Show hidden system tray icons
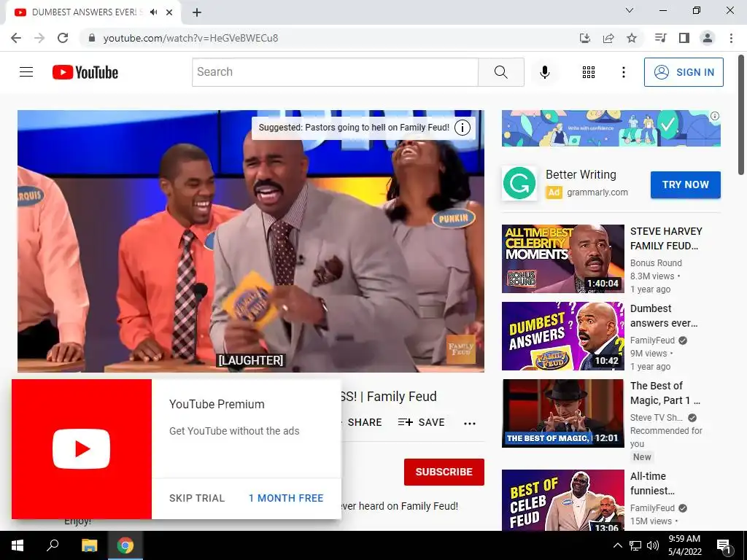The width and height of the screenshot is (747, 560). [x=617, y=545]
